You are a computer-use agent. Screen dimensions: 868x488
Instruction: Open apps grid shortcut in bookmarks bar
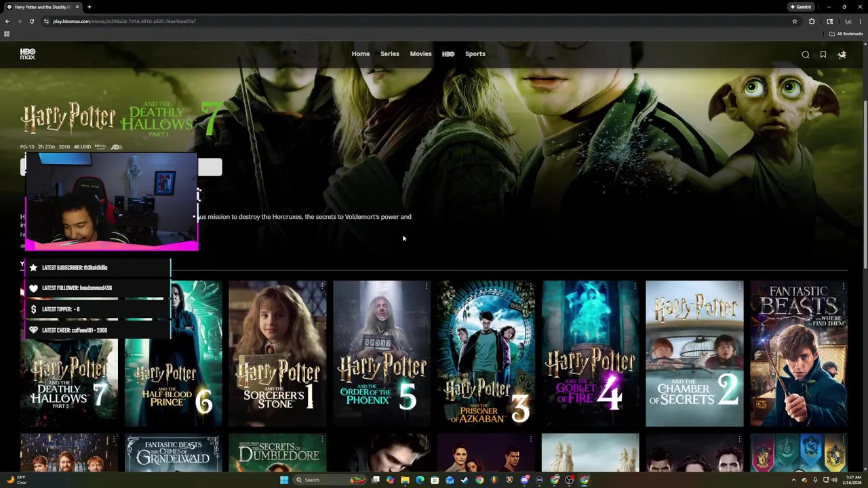7,34
